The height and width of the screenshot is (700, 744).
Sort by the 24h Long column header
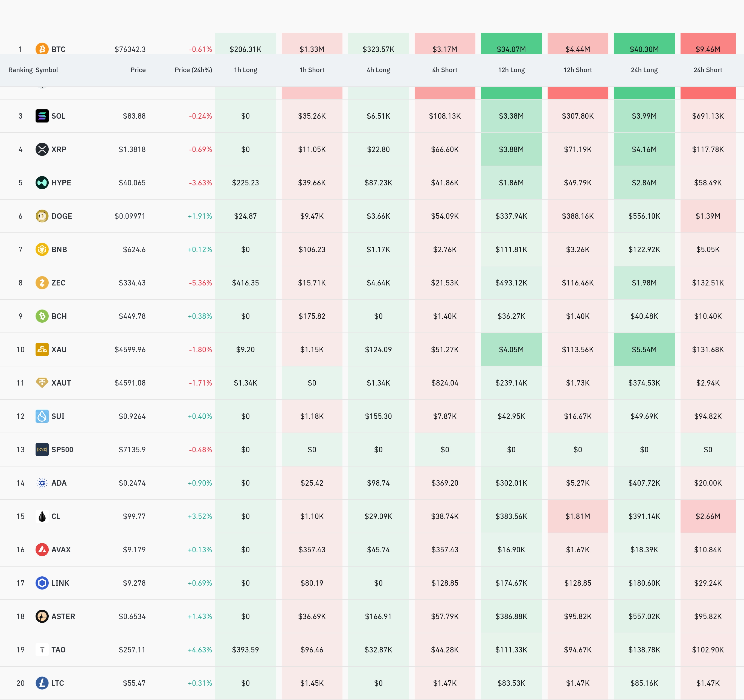tap(644, 70)
